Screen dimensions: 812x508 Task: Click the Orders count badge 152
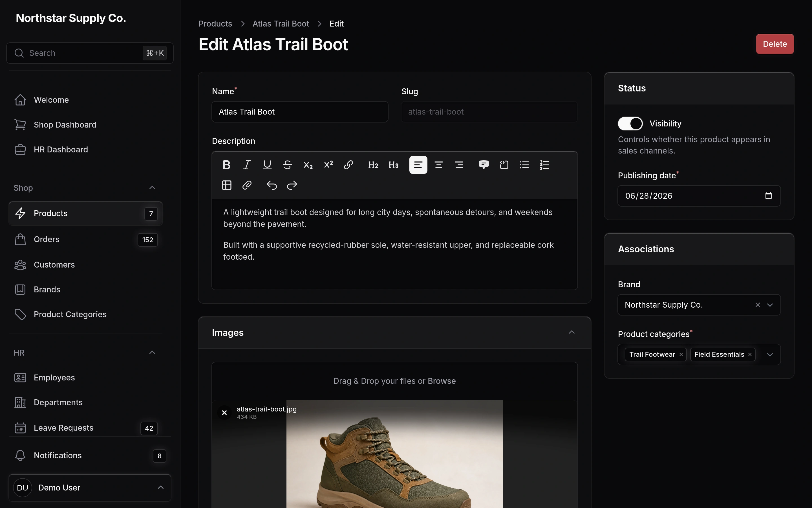pos(148,240)
